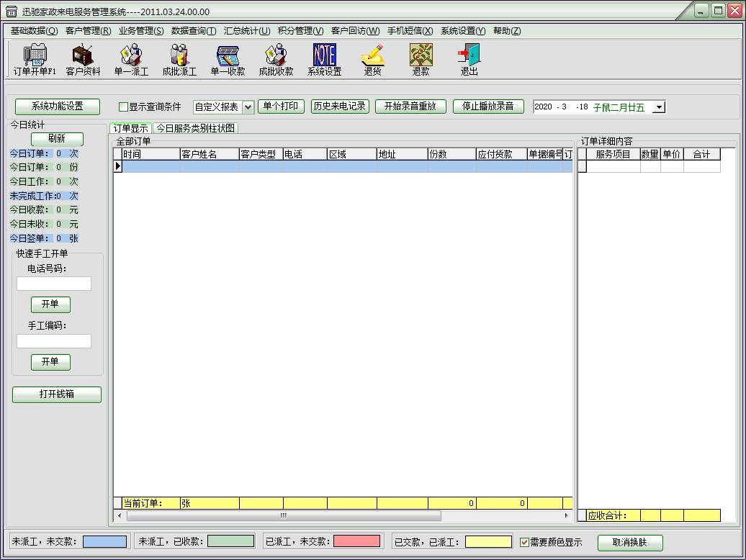Click 已交款，已派工 yellow color swatch
This screenshot has height=560, width=746.
(488, 542)
